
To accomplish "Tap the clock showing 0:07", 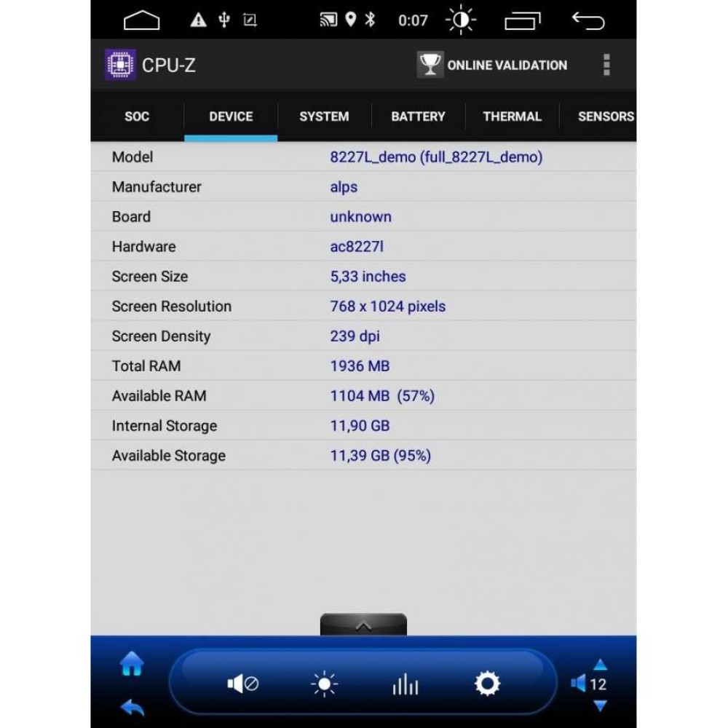I will 413,20.
